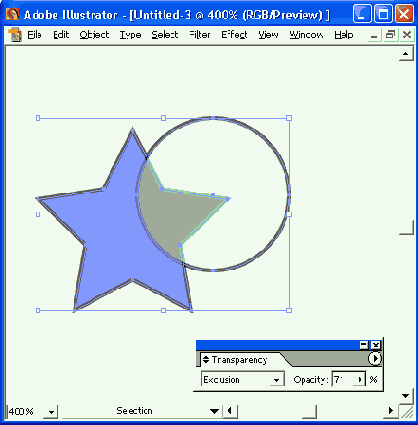Click the left-middle bounding box handle
This screenshot has width=418, height=425.
38,214
